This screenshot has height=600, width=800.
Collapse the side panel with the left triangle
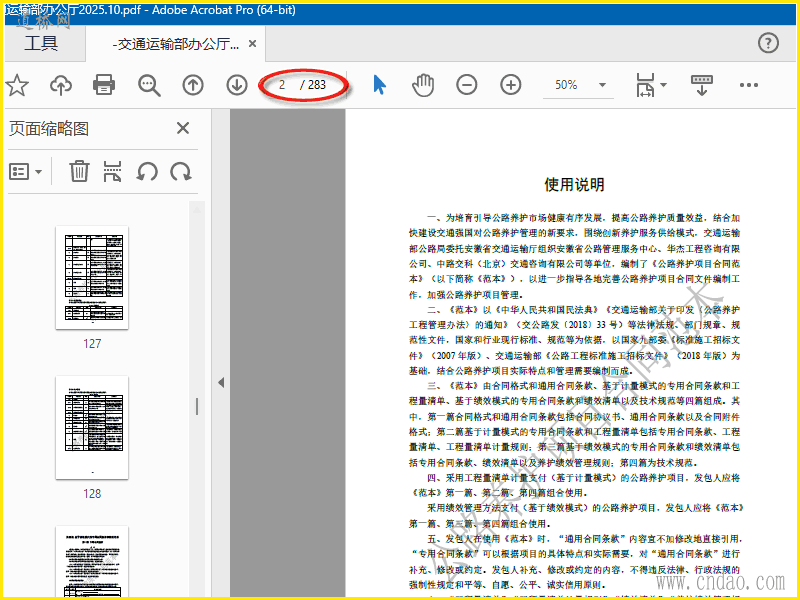[x=221, y=382]
